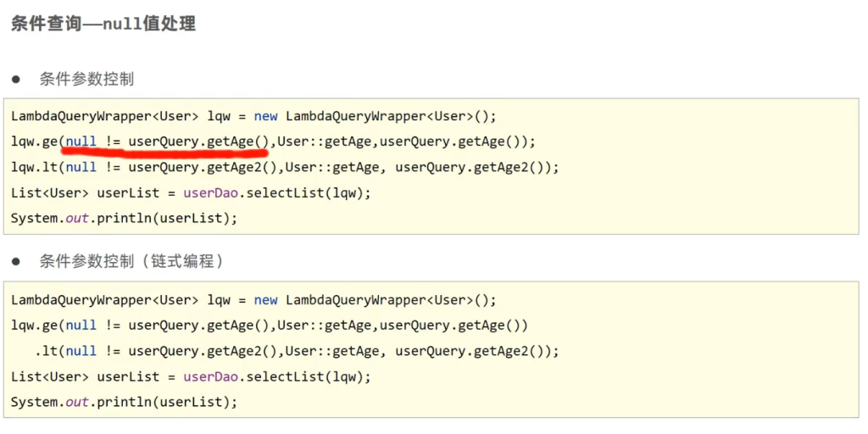868x434 pixels.
Task: Click the red underlined null != userQuery.getAge() condition
Action: click(x=167, y=142)
